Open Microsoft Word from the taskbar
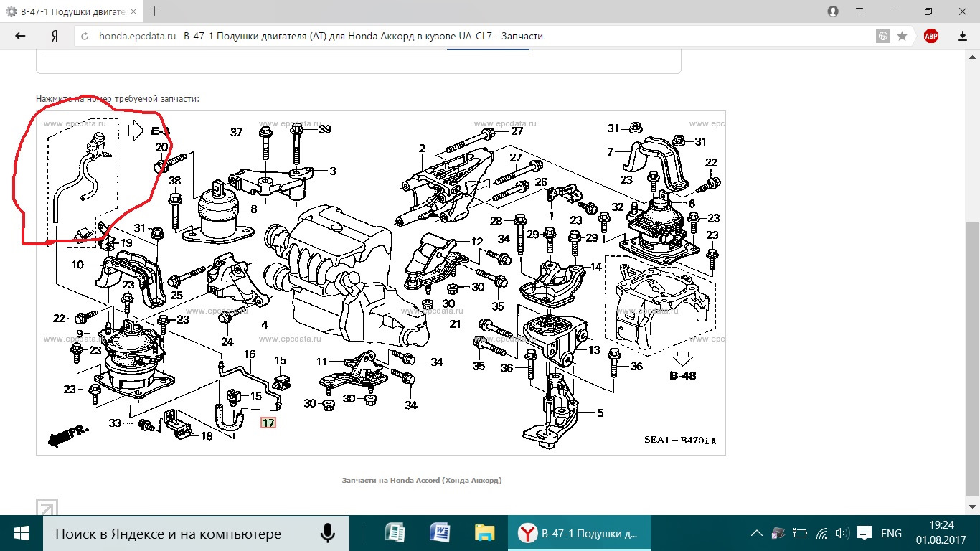Image resolution: width=980 pixels, height=551 pixels. (x=440, y=533)
